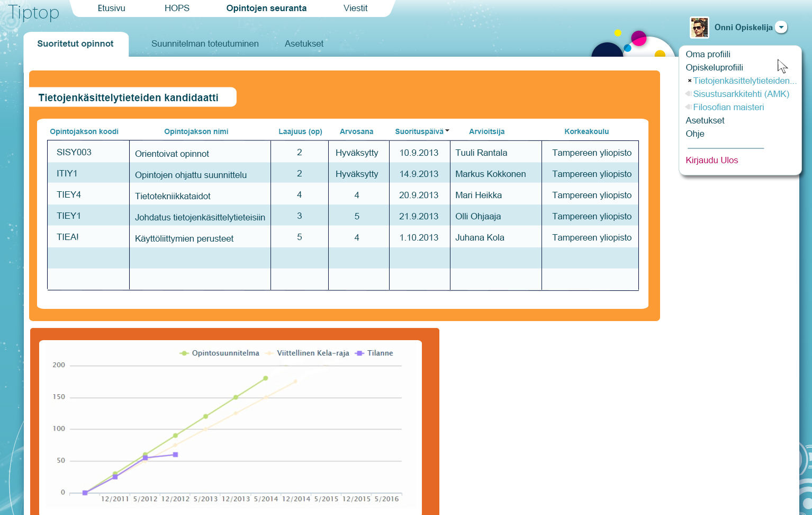812x515 pixels.
Task: Click evaluator Mari Heikka
Action: (x=479, y=195)
